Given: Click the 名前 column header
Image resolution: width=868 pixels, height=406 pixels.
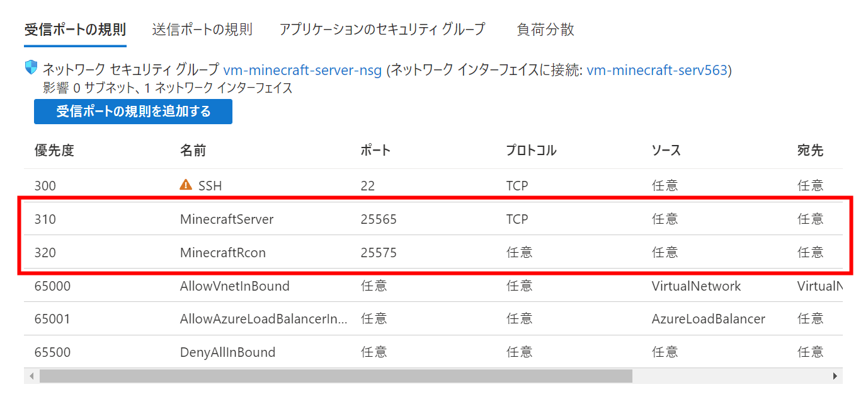Looking at the screenshot, I should pyautogui.click(x=193, y=151).
